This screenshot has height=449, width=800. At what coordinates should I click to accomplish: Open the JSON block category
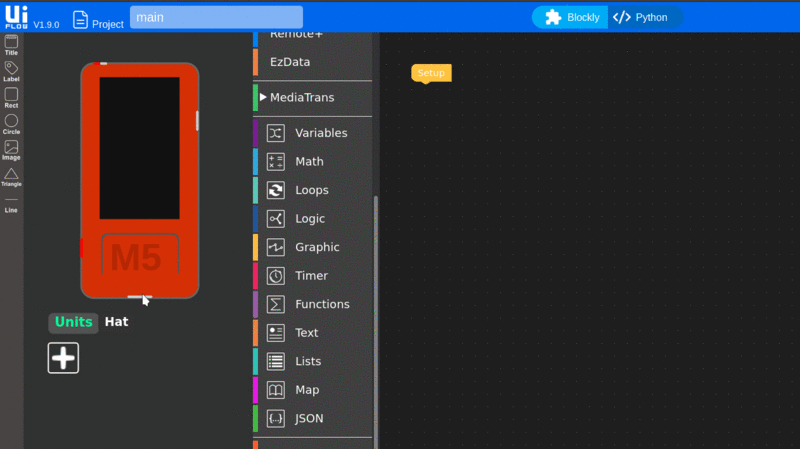point(309,418)
